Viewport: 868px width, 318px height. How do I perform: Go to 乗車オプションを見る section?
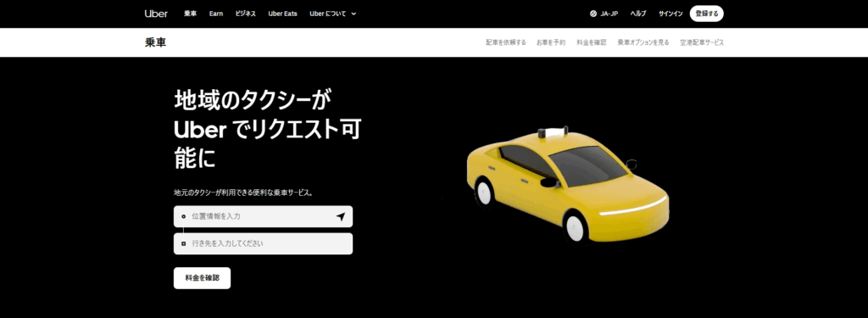click(x=643, y=42)
